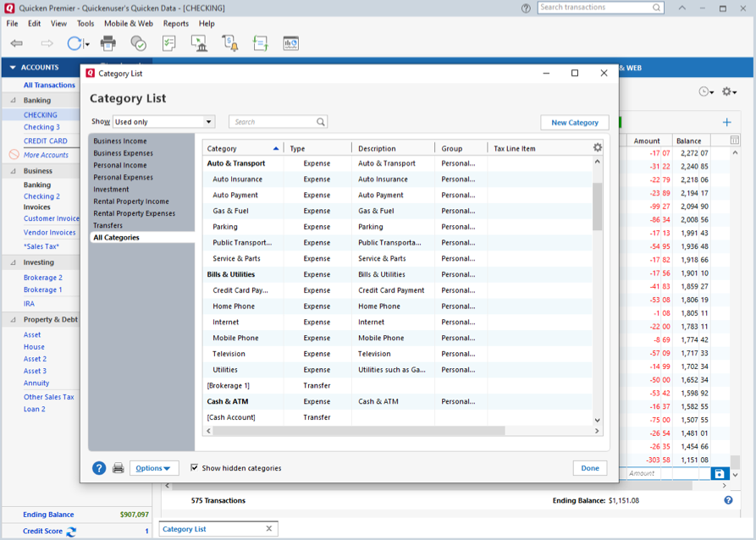This screenshot has width=756, height=540.
Task: Click the category list horizontal scrollbar
Action: [359, 431]
